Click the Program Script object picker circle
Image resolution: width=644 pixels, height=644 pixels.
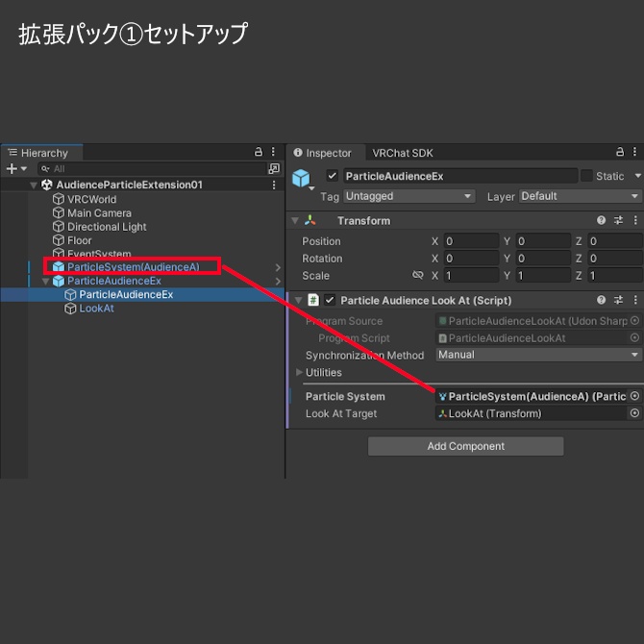635,337
